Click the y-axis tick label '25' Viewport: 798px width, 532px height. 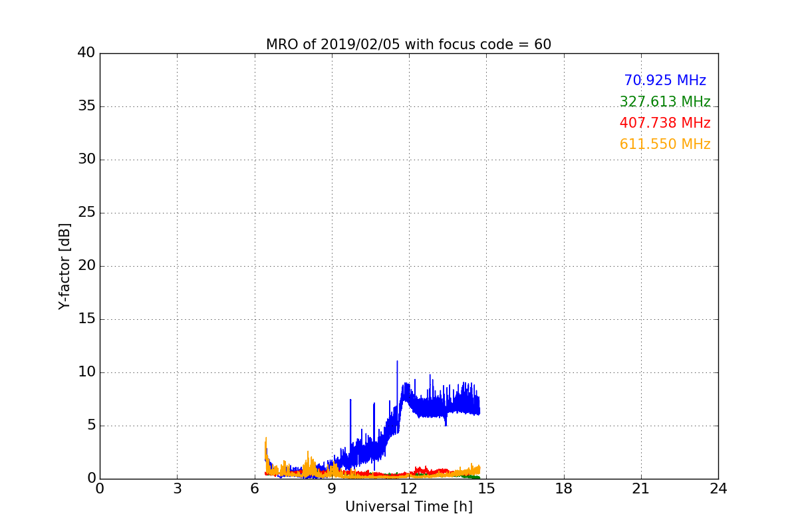pyautogui.click(x=86, y=213)
